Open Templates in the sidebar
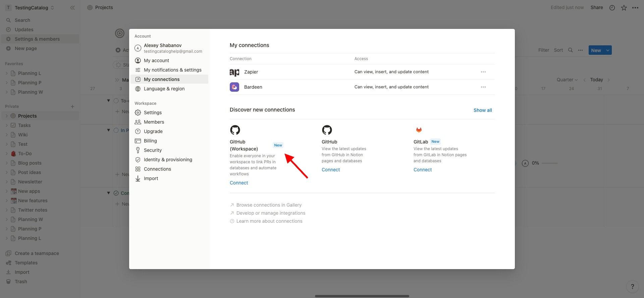This screenshot has width=644, height=298. point(40,263)
